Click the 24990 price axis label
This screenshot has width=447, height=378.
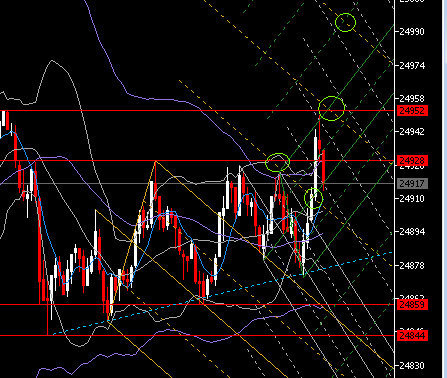click(x=412, y=32)
